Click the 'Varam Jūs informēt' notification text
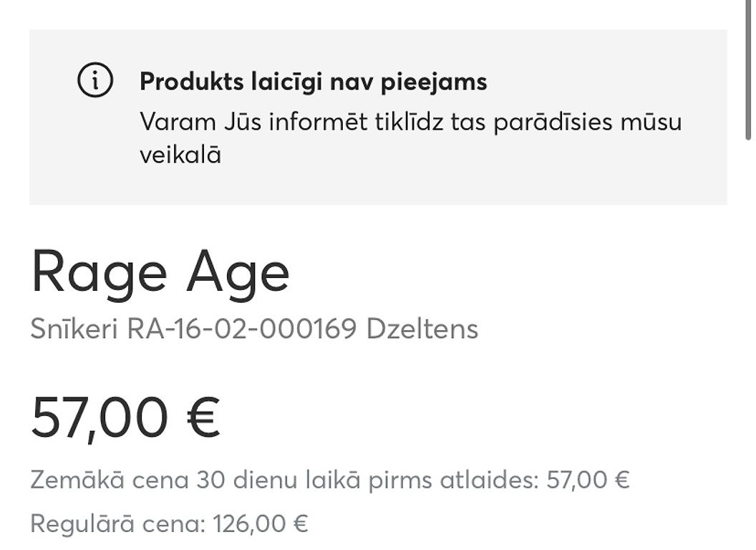 tap(411, 138)
